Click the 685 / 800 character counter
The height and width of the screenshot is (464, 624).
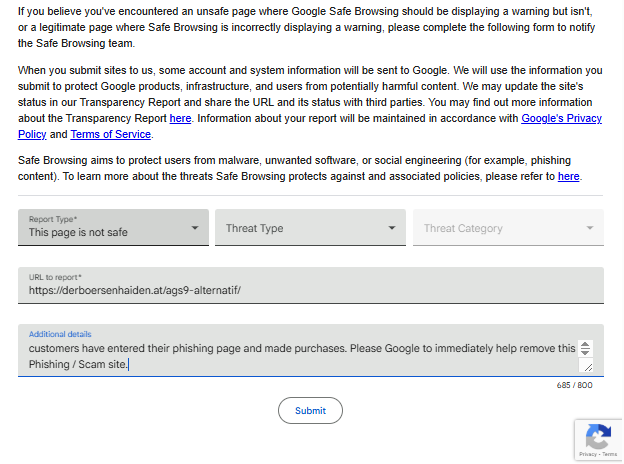pos(574,385)
